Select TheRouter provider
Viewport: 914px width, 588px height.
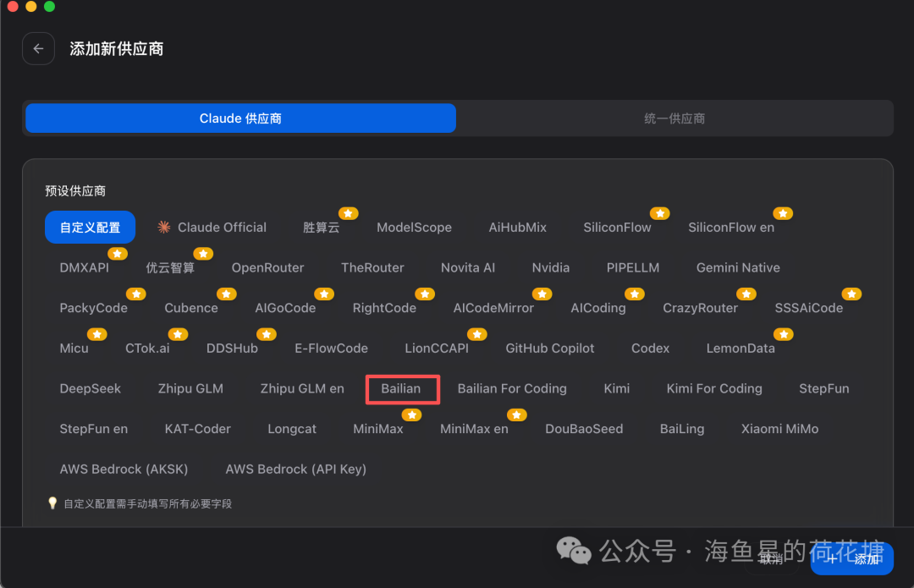372,267
